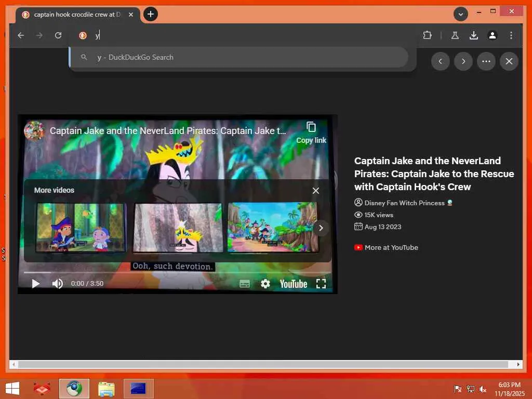The height and width of the screenshot is (399, 532).
Task: Click the video title heading in the sidebar
Action: 434,174
